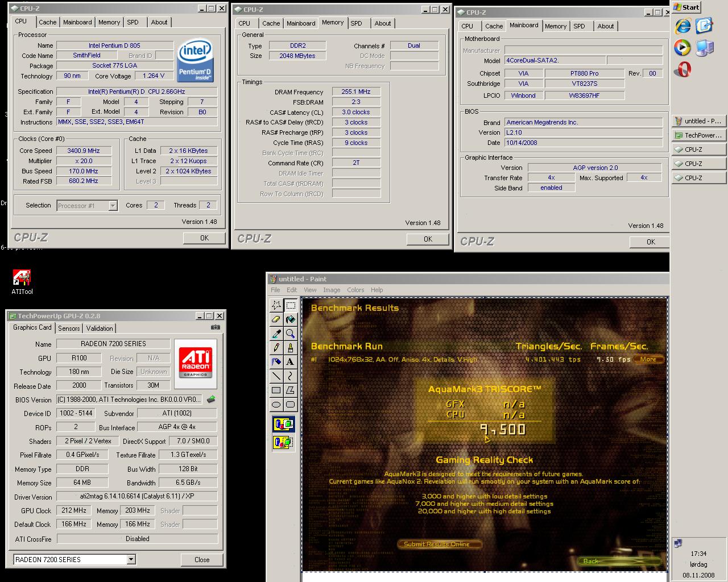Choose the Ellipse shape tool
Image resolution: width=728 pixels, height=582 pixels.
click(x=276, y=404)
